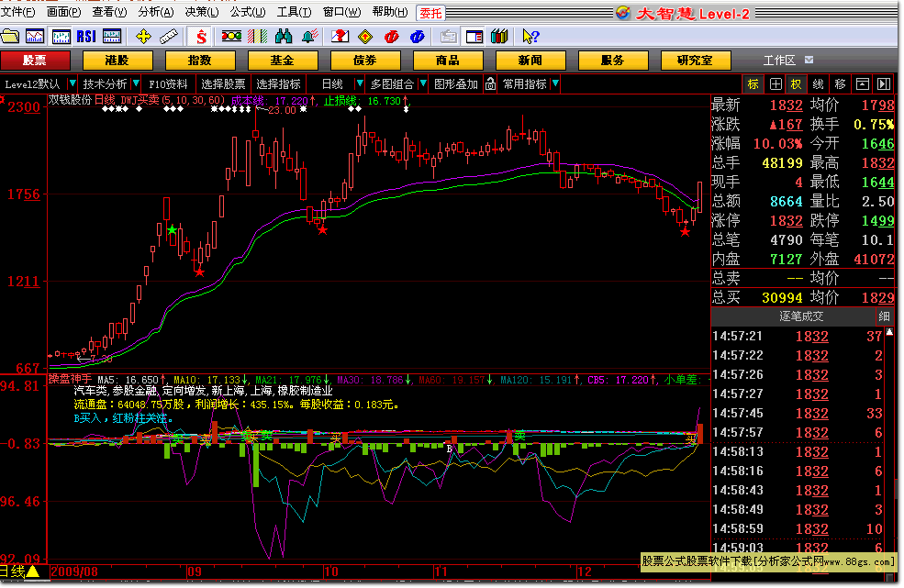
Task: Click the blue circular logo icon
Action: tap(418, 37)
